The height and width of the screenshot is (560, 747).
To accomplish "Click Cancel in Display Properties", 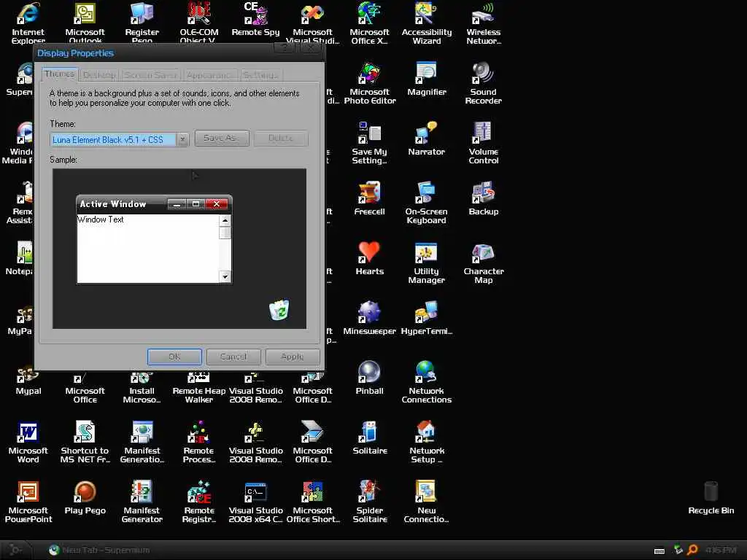I will point(233,356).
